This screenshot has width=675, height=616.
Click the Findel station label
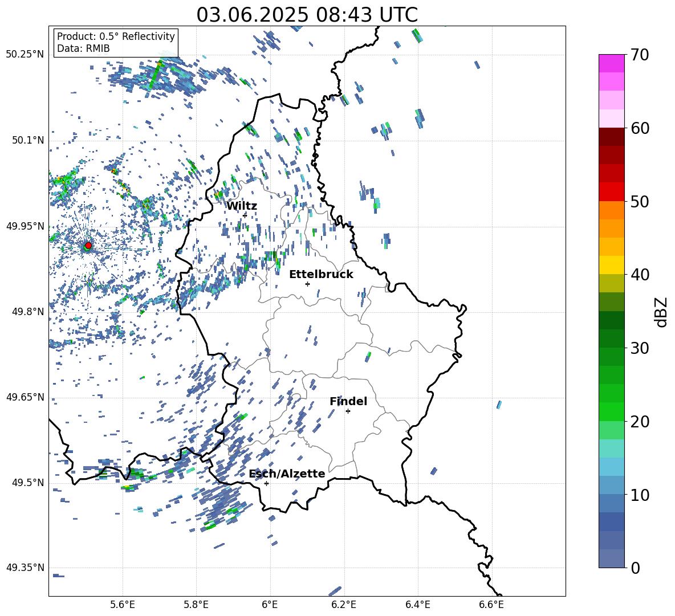coord(348,401)
